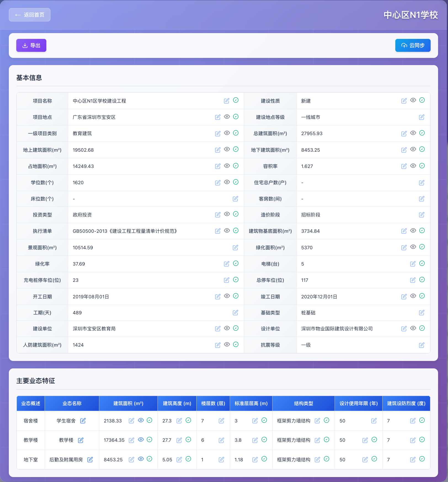Toggle eye icon for 竣工日期
The height and width of the screenshot is (482, 448).
(x=413, y=296)
